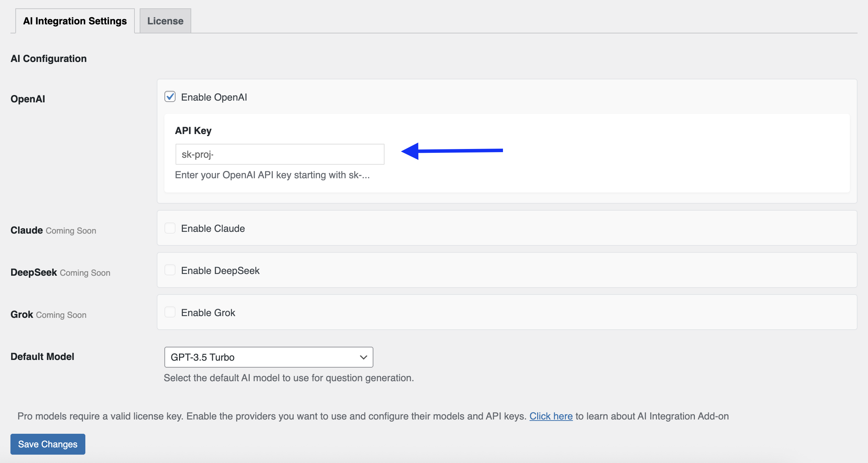868x463 pixels.
Task: Follow the 'Click here' add-on link
Action: click(x=551, y=416)
